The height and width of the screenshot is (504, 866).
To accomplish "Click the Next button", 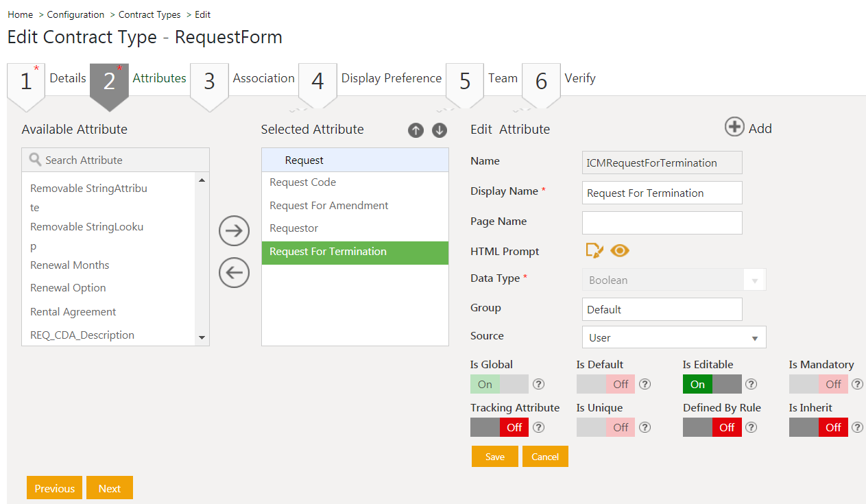I will pos(110,488).
